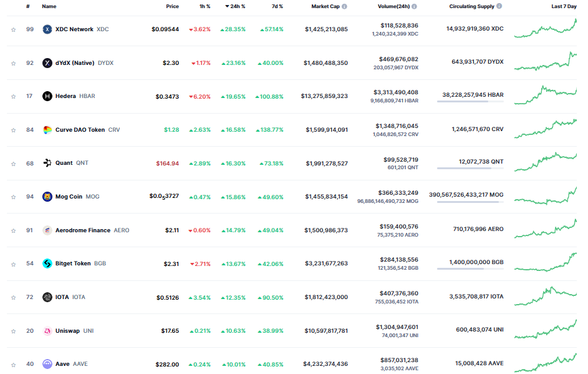Sort by Market Cap column header
588x374 pixels.
(325, 6)
